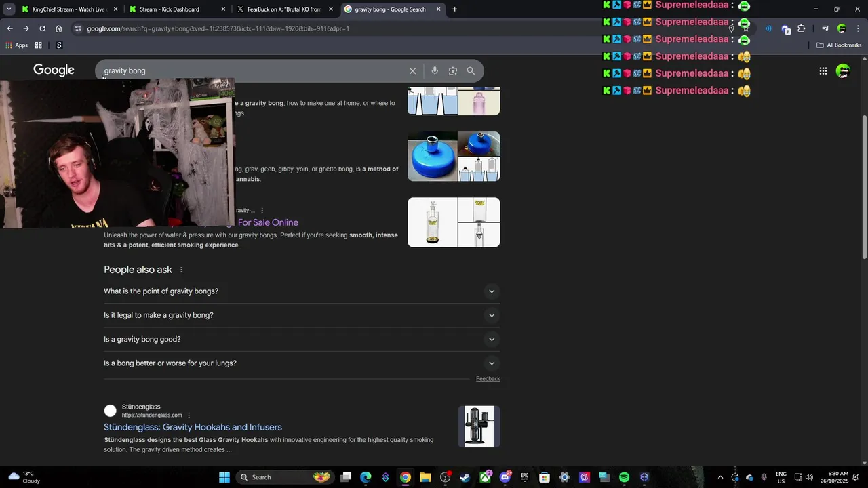Open options for the Stündenglass result

(x=189, y=415)
